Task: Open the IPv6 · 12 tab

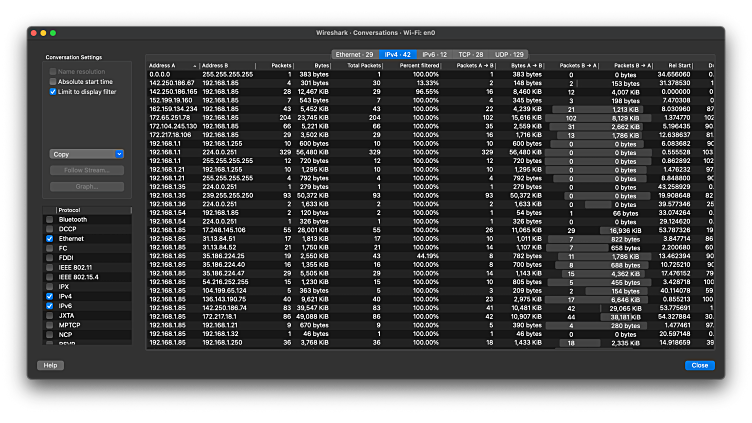Action: tap(436, 53)
